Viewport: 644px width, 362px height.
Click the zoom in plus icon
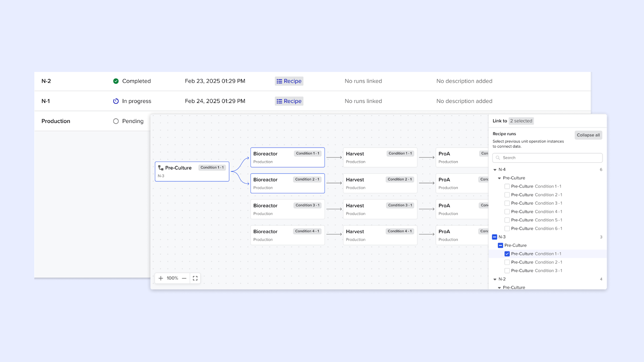pos(161,278)
